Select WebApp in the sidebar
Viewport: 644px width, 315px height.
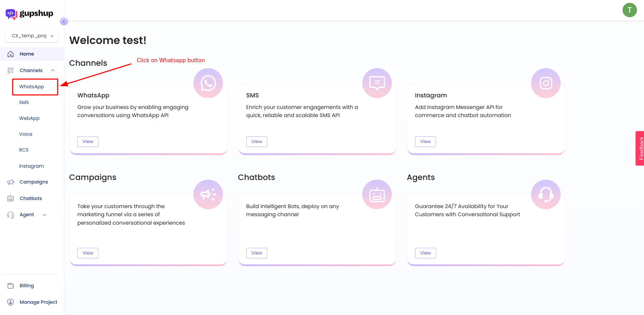[x=29, y=118]
